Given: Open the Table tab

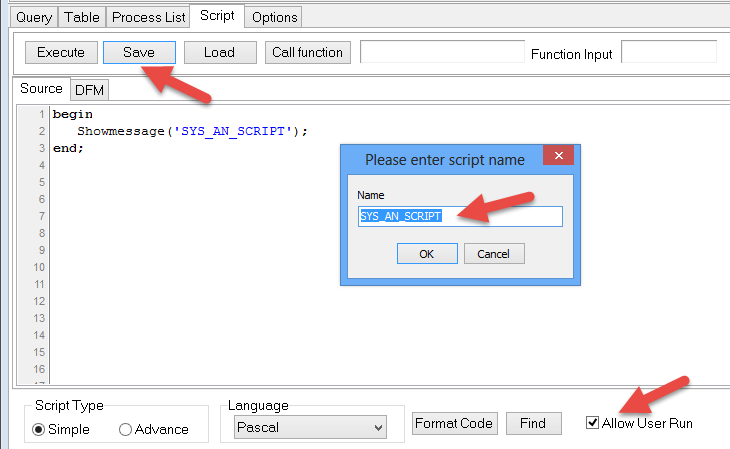Looking at the screenshot, I should [x=81, y=17].
